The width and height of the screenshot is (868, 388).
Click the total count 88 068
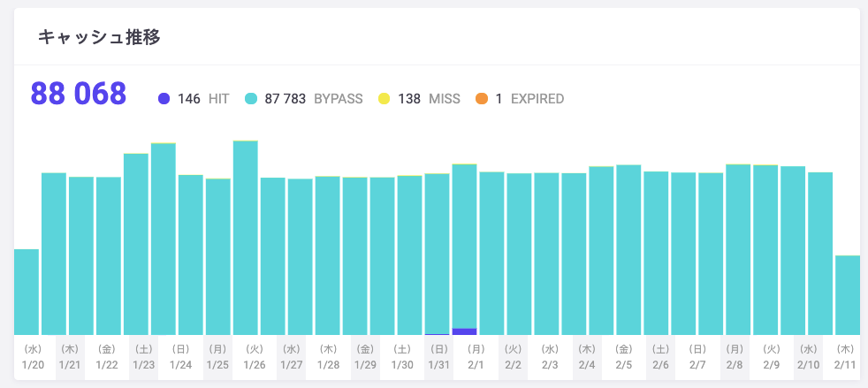tap(79, 94)
